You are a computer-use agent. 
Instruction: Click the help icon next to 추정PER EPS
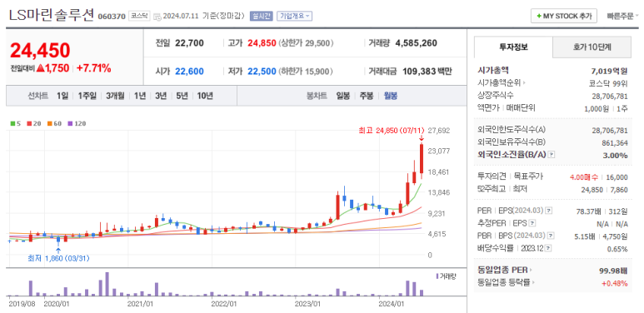pyautogui.click(x=532, y=223)
